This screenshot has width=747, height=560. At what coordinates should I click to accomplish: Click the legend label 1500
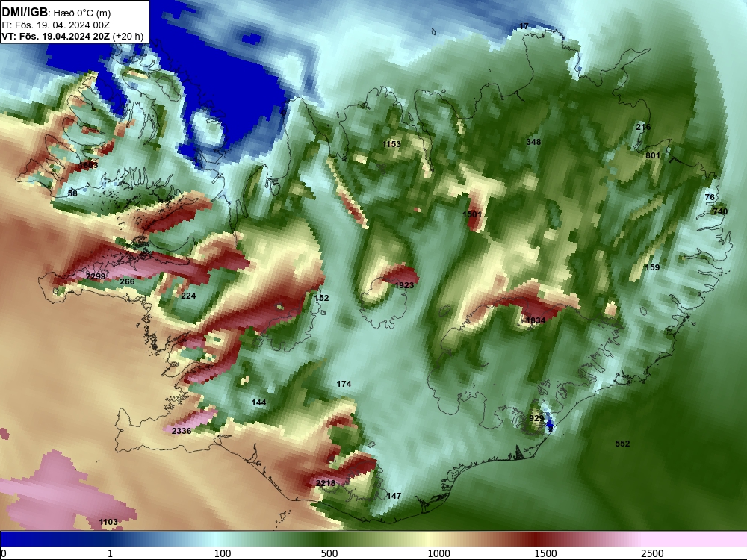click(x=545, y=553)
